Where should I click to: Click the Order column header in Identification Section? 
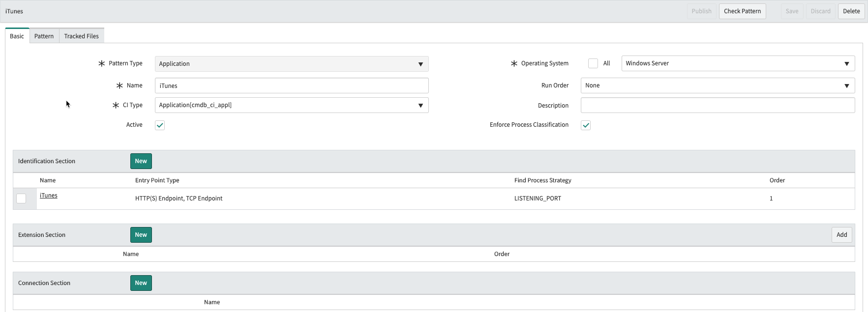[777, 180]
